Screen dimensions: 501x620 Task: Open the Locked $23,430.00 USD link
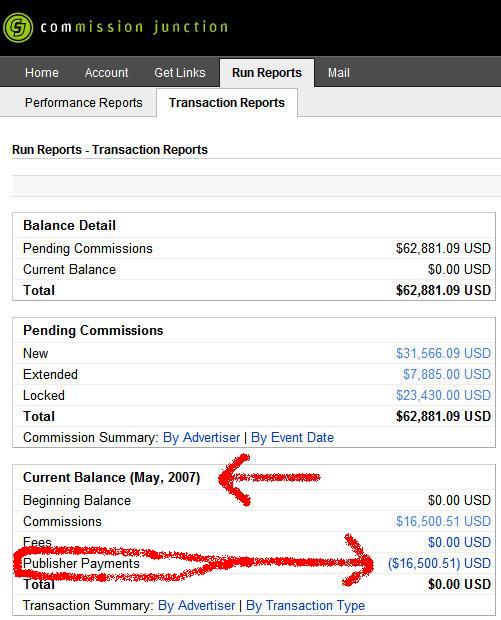pyautogui.click(x=443, y=395)
